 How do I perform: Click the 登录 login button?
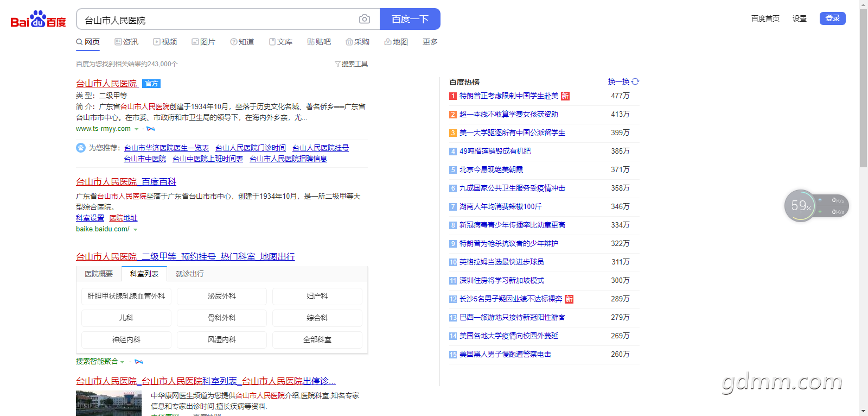[832, 18]
